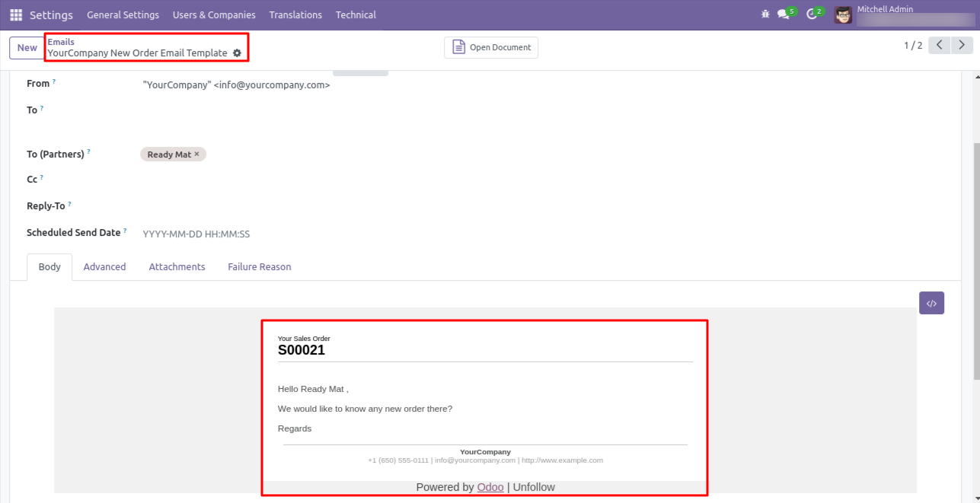Click company contact details line

[485, 460]
